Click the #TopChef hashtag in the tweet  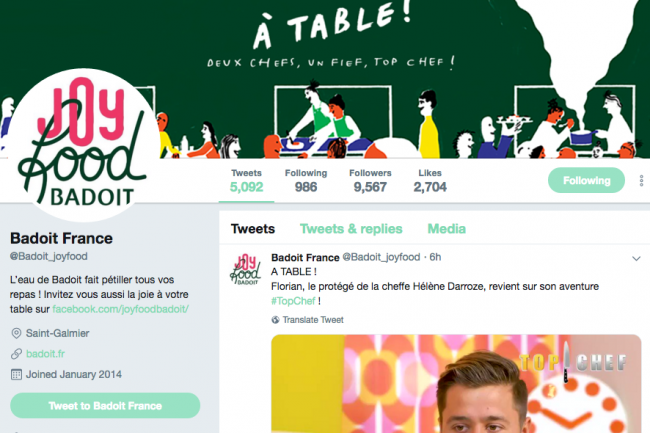coord(293,301)
